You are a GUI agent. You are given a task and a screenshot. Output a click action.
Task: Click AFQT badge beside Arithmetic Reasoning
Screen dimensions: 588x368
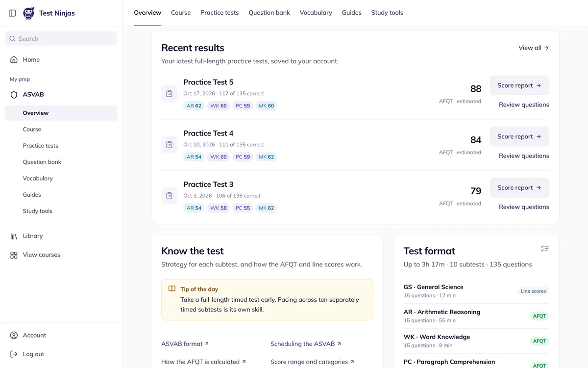click(539, 316)
